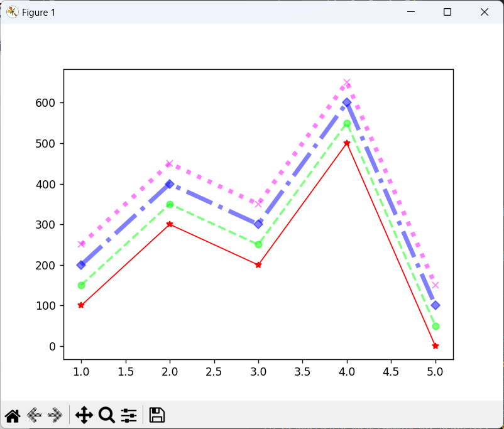The image size is (504, 429).
Task: Click the y-axis label 600
Action: [45, 103]
